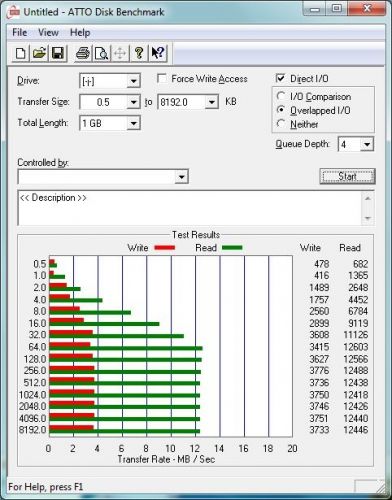Image resolution: width=392 pixels, height=500 pixels.
Task: Click the Print toolbar icon
Action: [x=83, y=53]
